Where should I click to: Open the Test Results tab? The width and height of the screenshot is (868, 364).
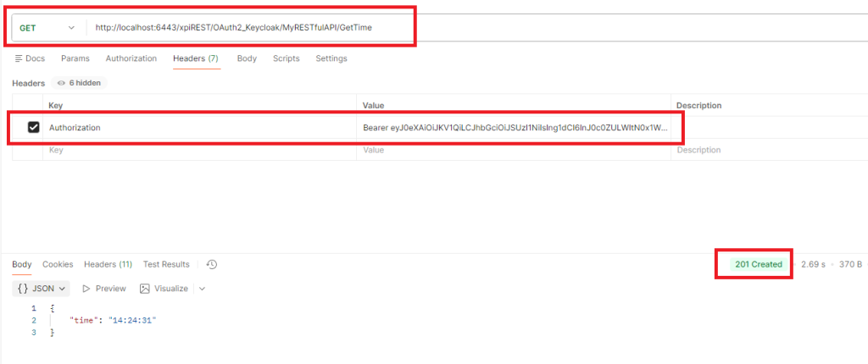point(166,265)
